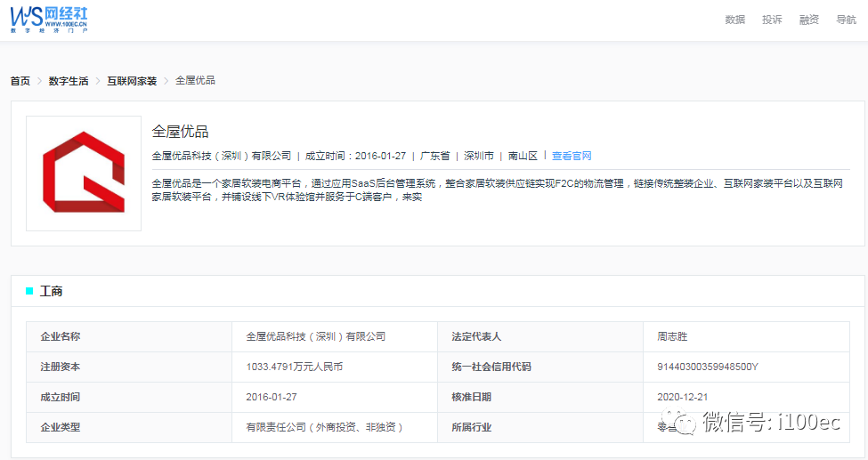Click the chevron after 互联网家装 breadcrumb

click(166, 81)
